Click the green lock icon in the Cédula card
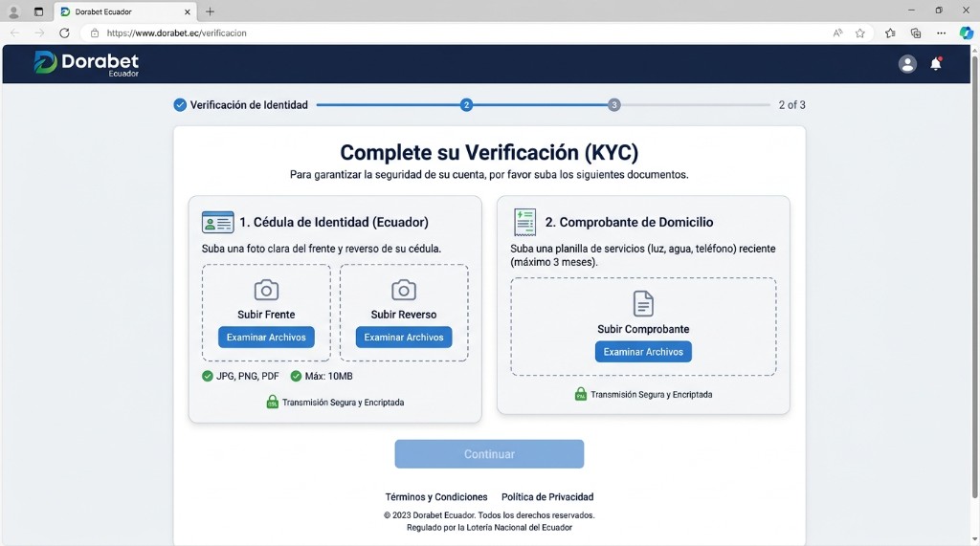The width and height of the screenshot is (980, 546). click(273, 402)
